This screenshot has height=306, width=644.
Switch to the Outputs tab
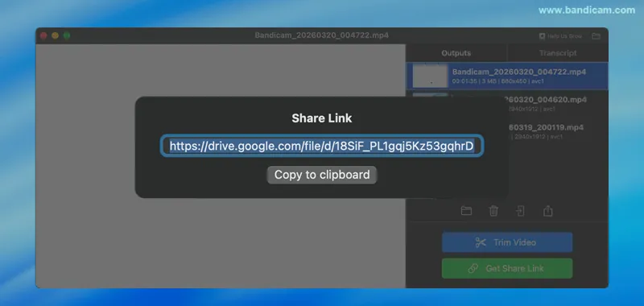coord(456,53)
